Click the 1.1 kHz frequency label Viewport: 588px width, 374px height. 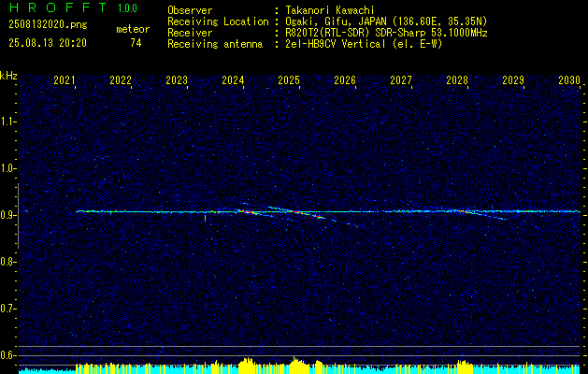(x=8, y=122)
